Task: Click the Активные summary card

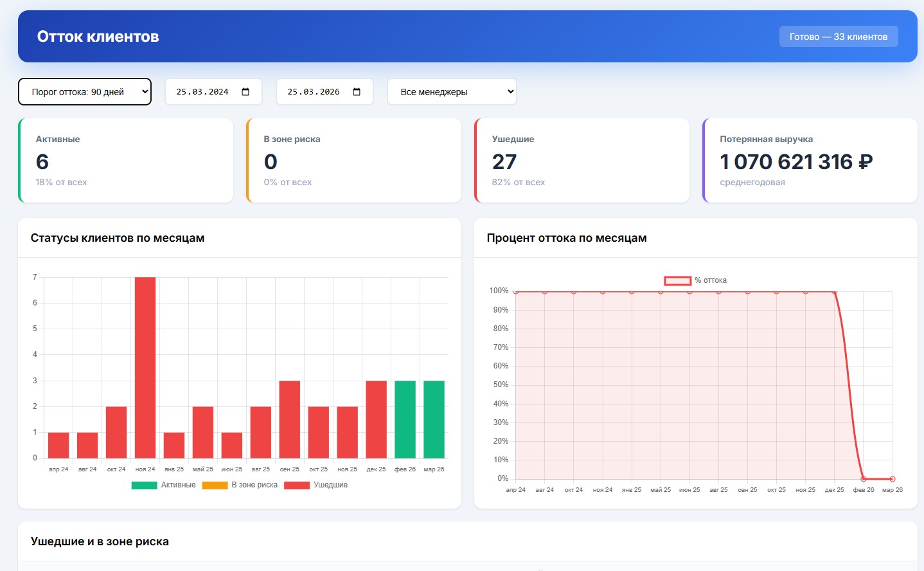Action: point(126,161)
